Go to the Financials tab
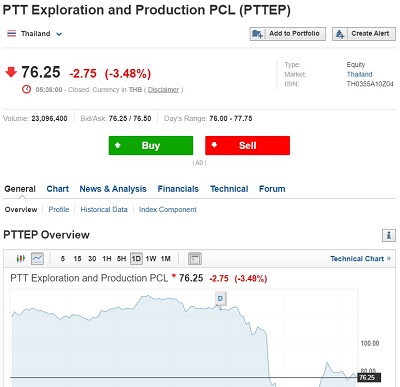This screenshot has height=387, width=400. (178, 189)
